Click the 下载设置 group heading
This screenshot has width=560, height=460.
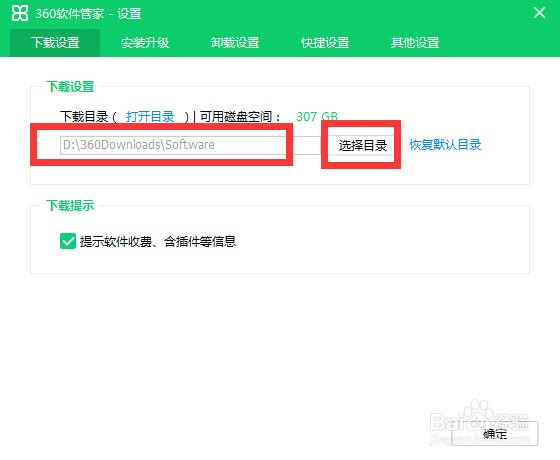[x=70, y=86]
